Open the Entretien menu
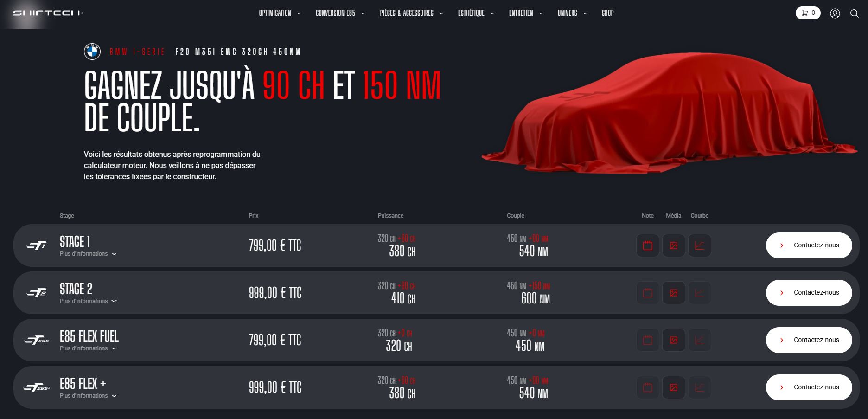 pyautogui.click(x=521, y=13)
